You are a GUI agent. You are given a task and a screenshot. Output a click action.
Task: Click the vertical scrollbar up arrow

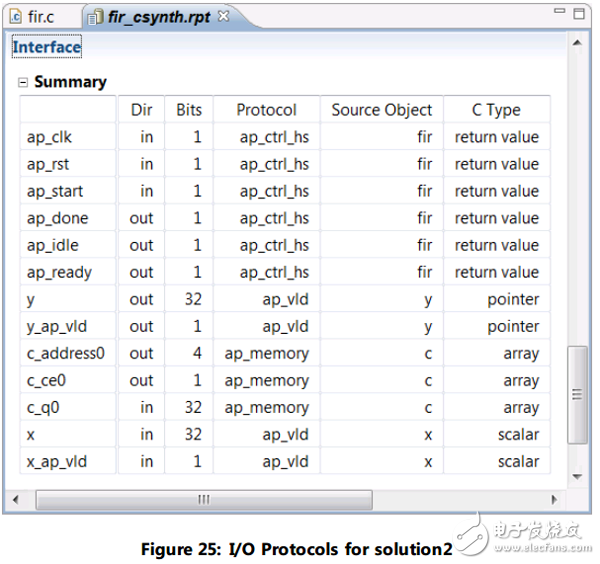pyautogui.click(x=576, y=43)
